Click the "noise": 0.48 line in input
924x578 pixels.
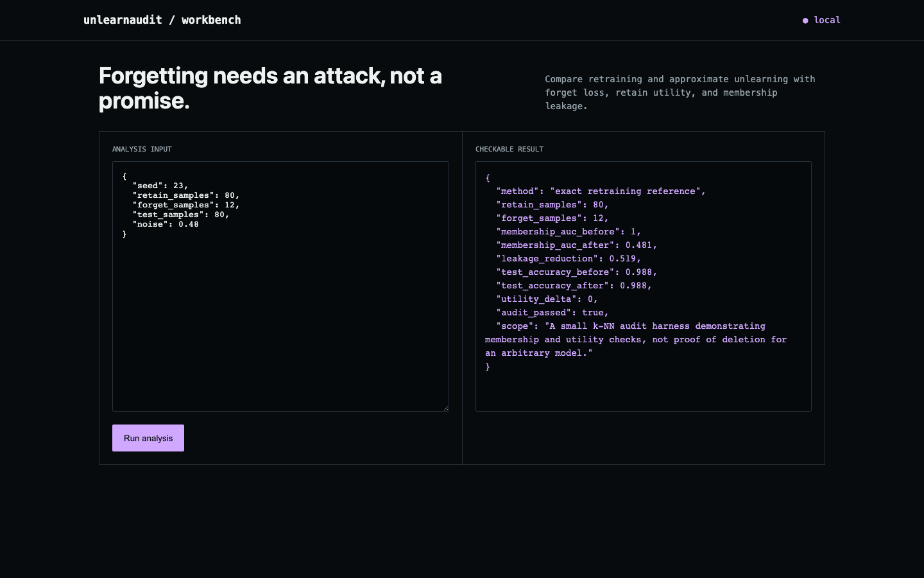coord(166,224)
